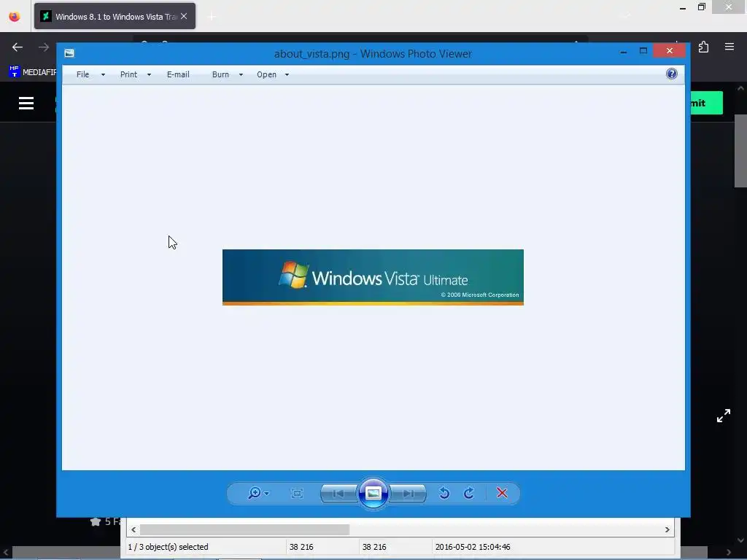Click the '1 / 3 object(s) selected' status text

pyautogui.click(x=169, y=547)
